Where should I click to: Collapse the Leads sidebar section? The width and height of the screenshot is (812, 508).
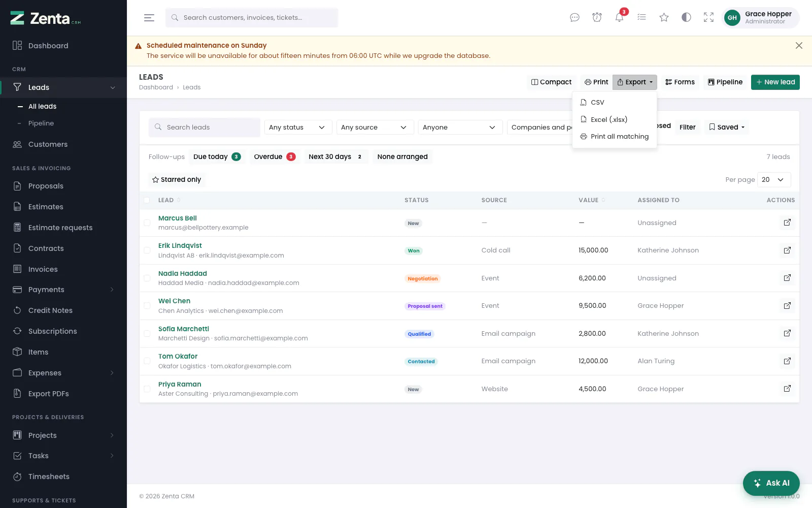[x=63, y=87]
